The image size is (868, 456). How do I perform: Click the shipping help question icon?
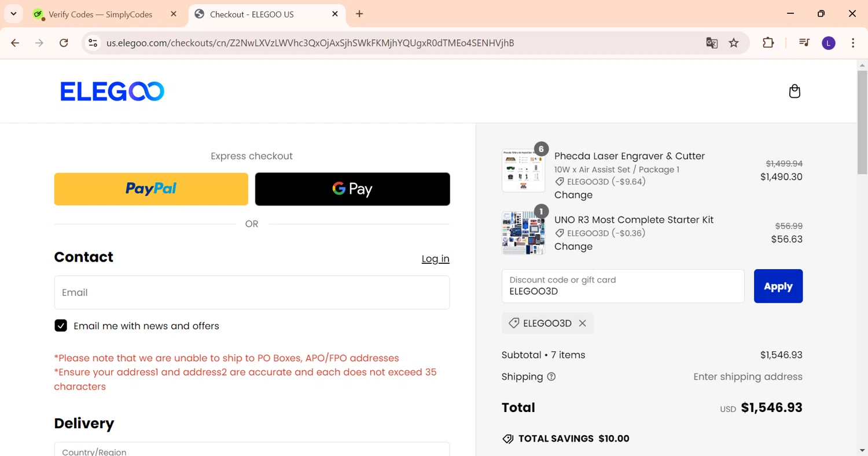551,377
